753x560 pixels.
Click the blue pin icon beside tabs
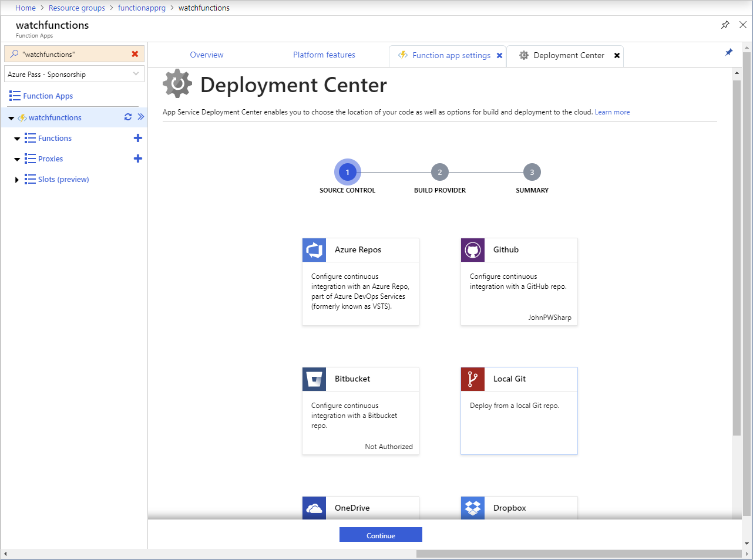[x=729, y=52]
